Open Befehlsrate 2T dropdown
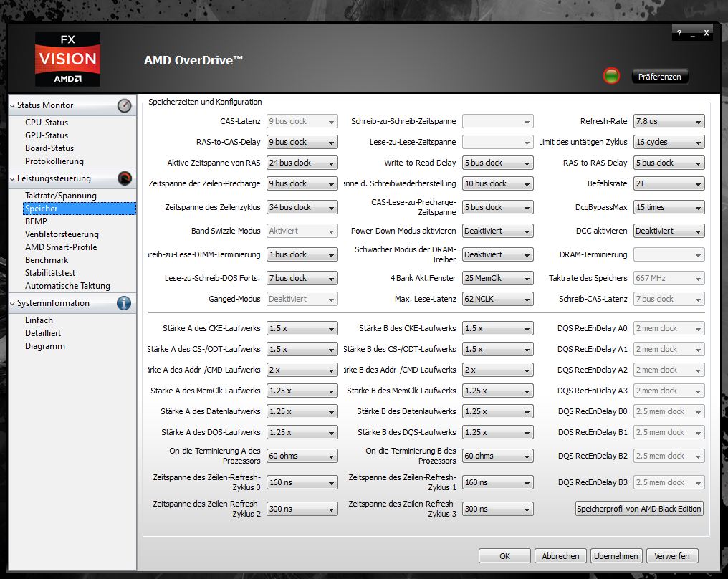This screenshot has height=579, width=728. [x=669, y=184]
